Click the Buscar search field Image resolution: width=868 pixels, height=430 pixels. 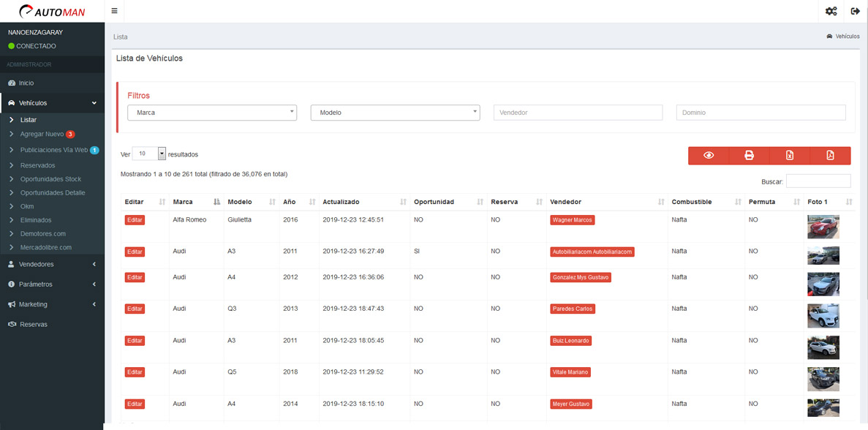(x=818, y=181)
